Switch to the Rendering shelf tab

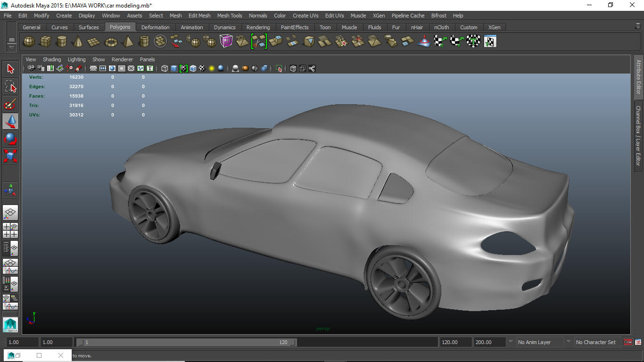pos(258,27)
